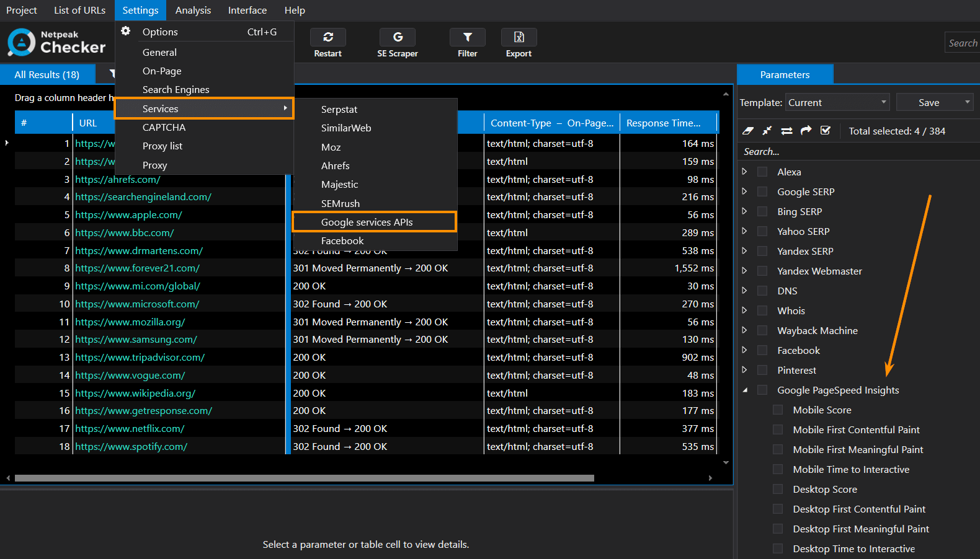The height and width of the screenshot is (559, 980).
Task: Open the www.spotify.com URL link
Action: [131, 446]
